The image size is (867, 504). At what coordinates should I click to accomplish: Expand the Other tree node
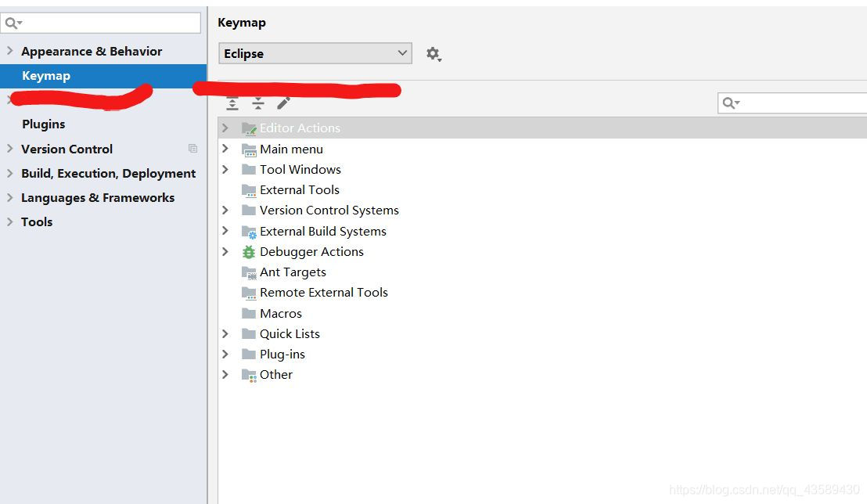pos(225,374)
